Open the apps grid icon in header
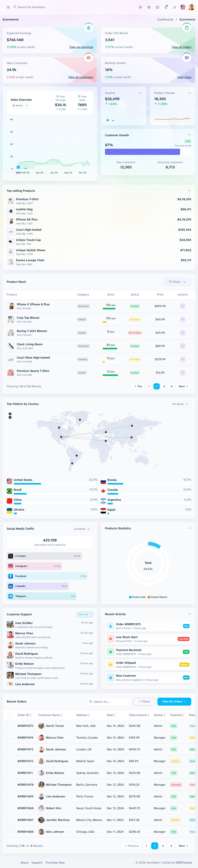This screenshot has height=868, width=198. pos(149,7)
